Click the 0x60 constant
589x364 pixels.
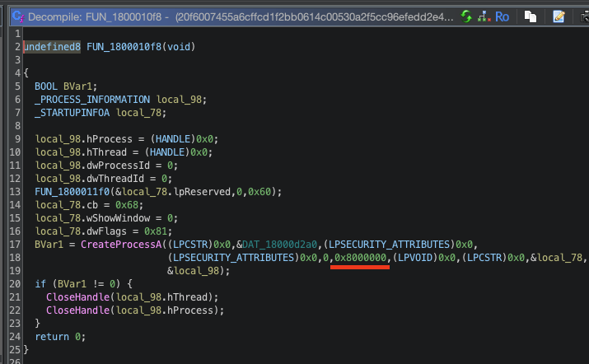pos(259,192)
